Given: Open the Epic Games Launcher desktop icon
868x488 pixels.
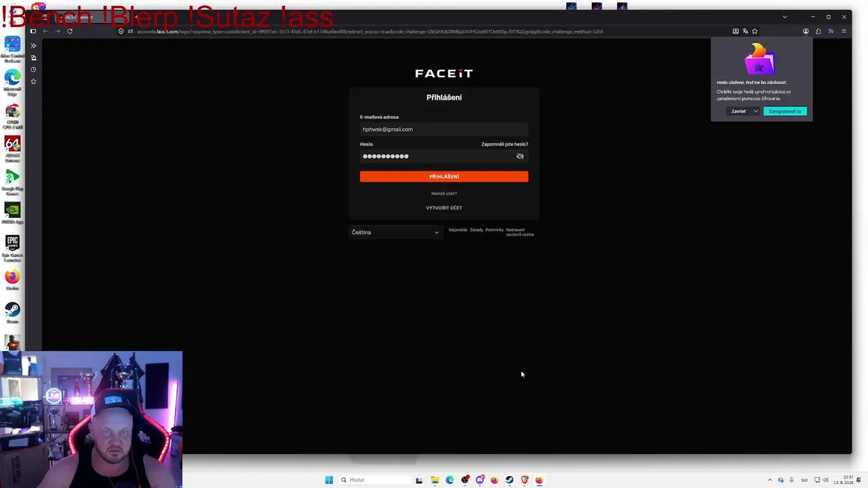Looking at the screenshot, I should click(12, 249).
